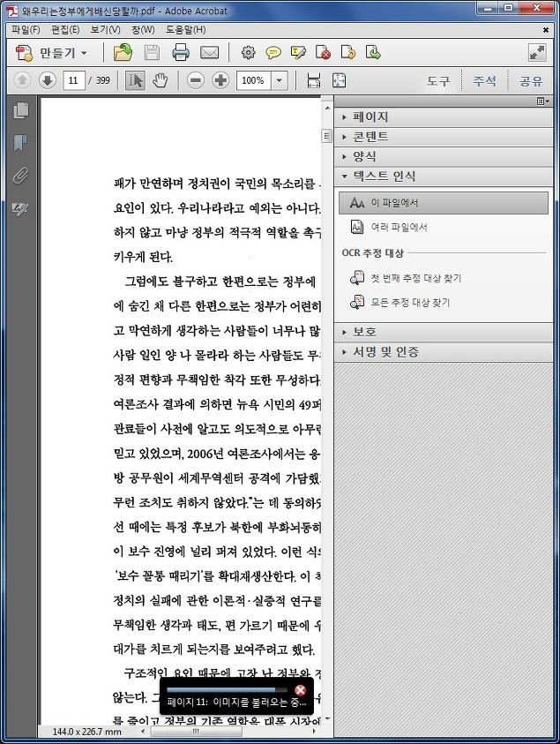Choose the Hand pan tool
This screenshot has width=560, height=744.
tap(161, 80)
